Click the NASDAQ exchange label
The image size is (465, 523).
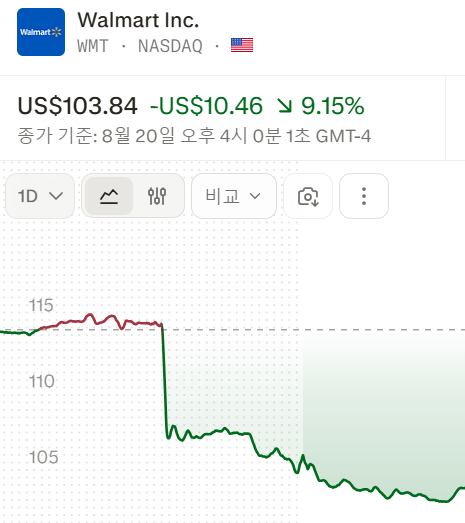(170, 46)
